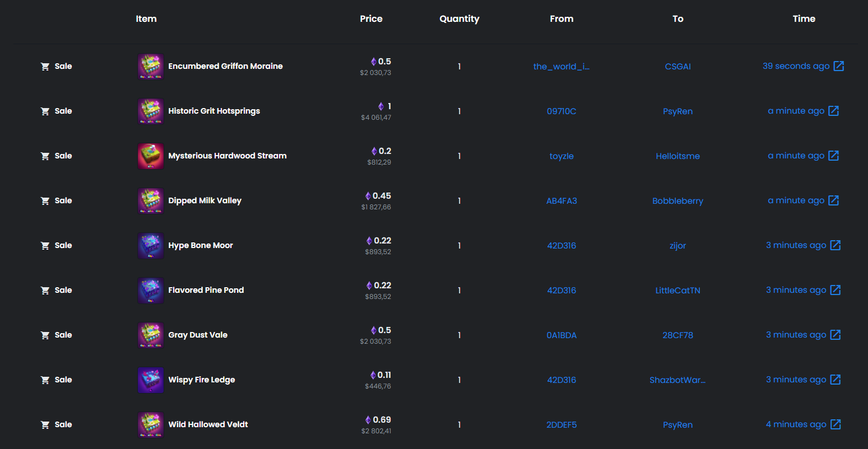Open external link icon for Historic Grit Hotsprings
Viewport: 868px width, 449px height.
(x=833, y=111)
